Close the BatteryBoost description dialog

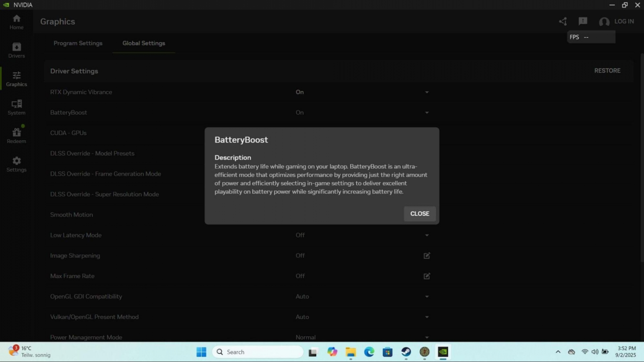click(x=419, y=214)
